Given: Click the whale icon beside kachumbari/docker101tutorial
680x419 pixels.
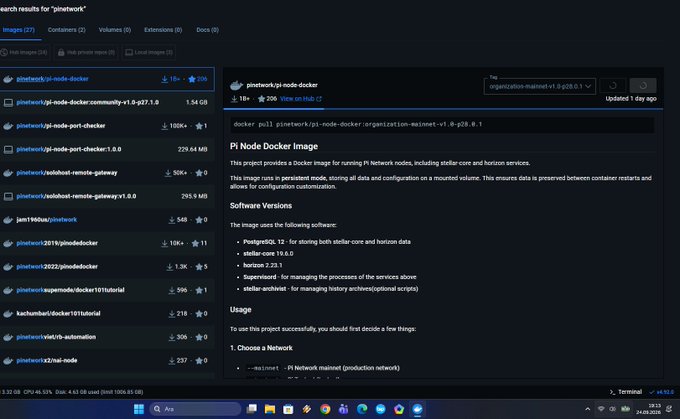Looking at the screenshot, I should (x=8, y=314).
